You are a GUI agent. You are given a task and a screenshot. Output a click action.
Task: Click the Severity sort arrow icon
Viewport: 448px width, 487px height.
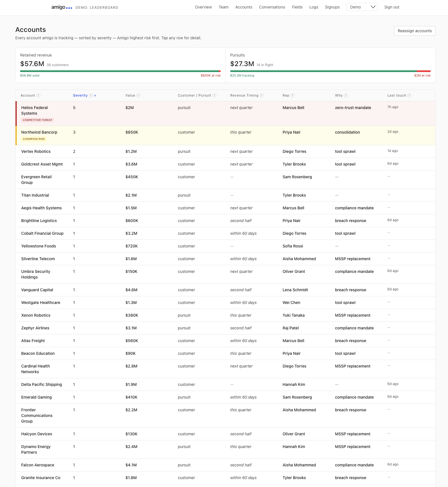click(x=95, y=95)
